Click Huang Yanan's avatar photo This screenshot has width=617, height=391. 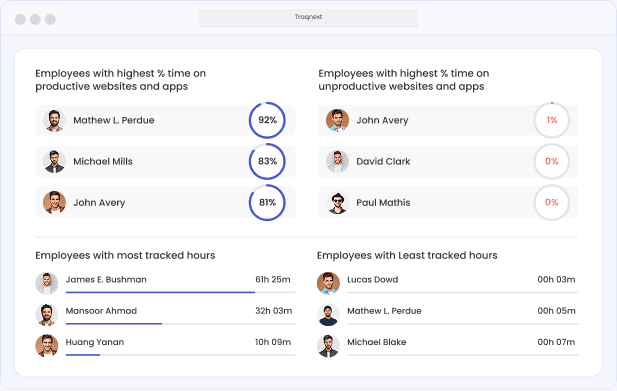47,346
